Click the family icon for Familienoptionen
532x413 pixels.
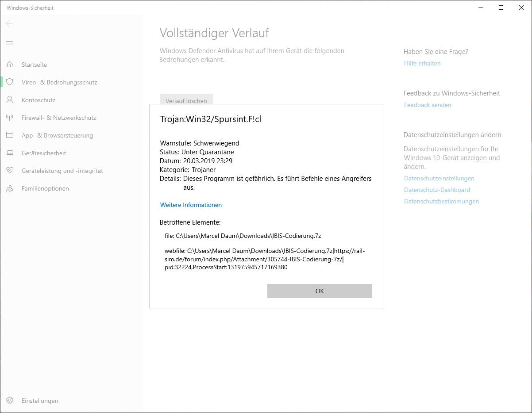coord(10,188)
